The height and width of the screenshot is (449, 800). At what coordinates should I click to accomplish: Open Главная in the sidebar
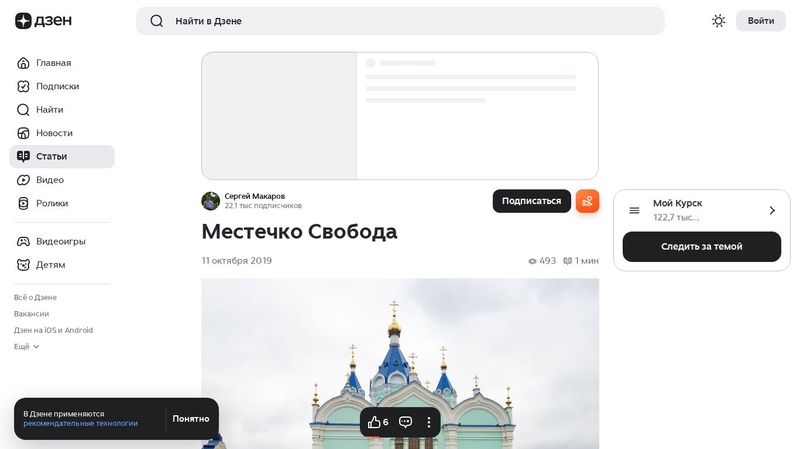[x=53, y=63]
